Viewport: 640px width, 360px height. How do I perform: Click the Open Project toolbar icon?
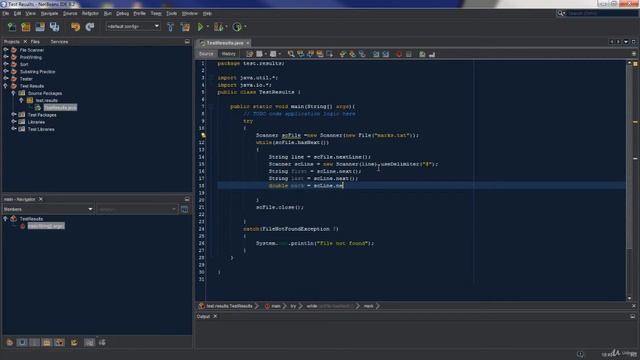(40, 27)
